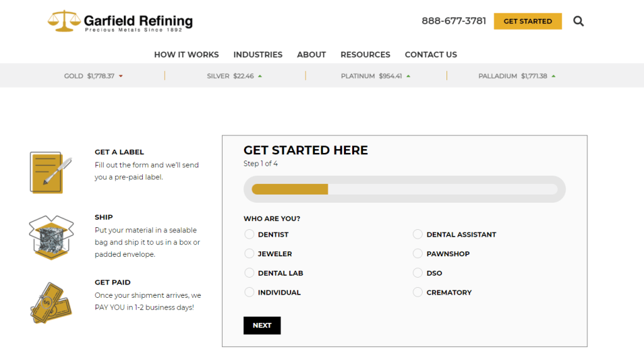Click the red down arrow beside gold price

[x=121, y=76]
